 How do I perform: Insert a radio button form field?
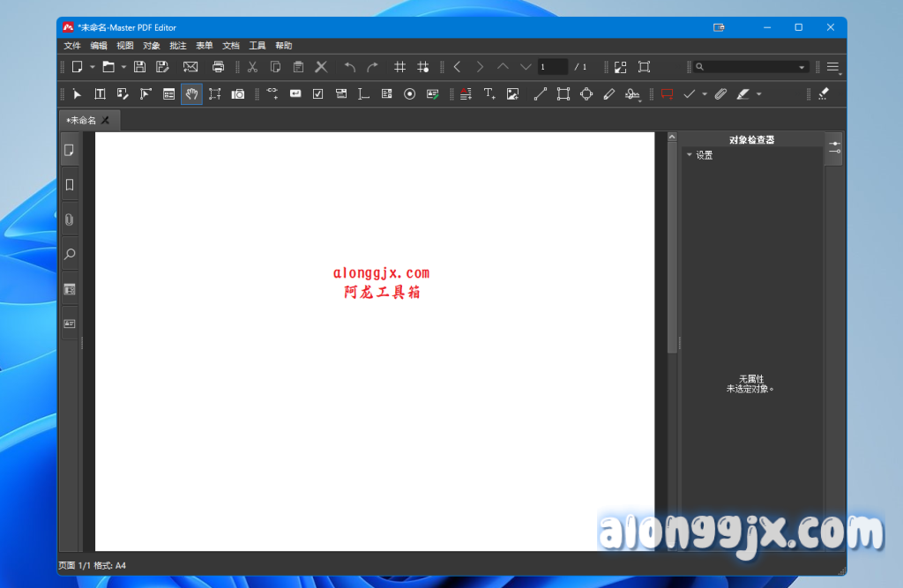409,94
